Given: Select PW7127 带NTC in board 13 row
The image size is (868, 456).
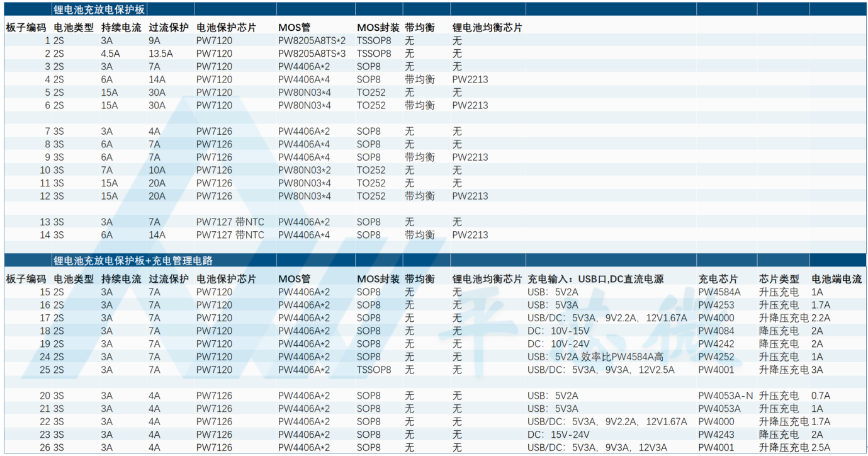Looking at the screenshot, I should (x=230, y=222).
